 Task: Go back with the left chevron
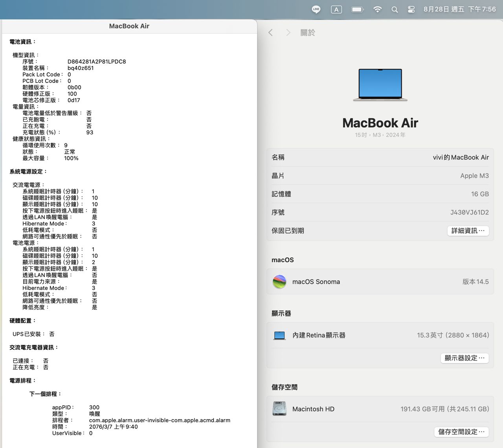270,33
